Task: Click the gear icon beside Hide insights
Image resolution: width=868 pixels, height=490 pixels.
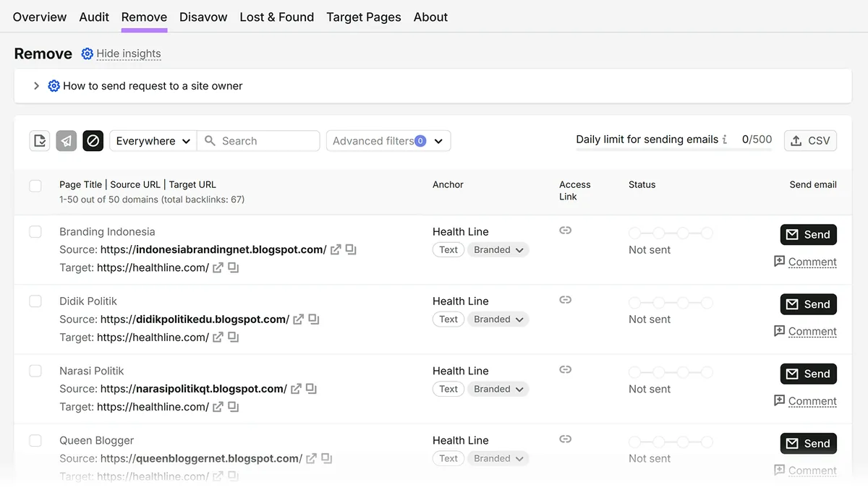Action: tap(88, 53)
